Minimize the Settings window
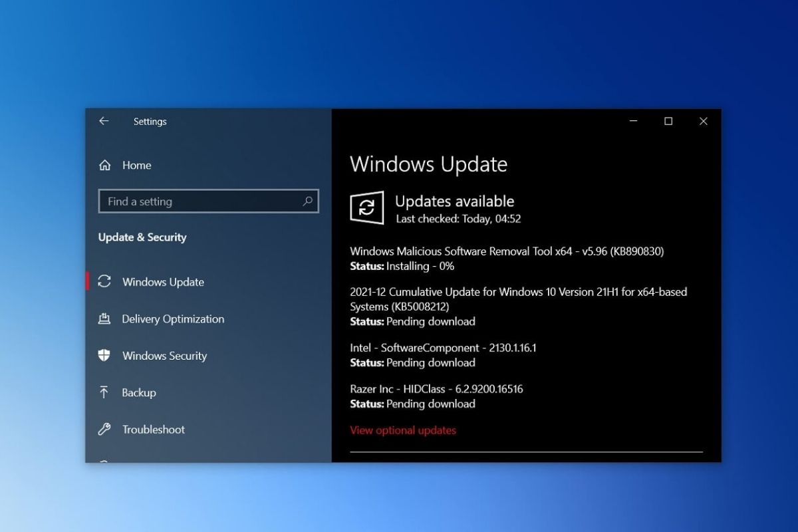 (634, 121)
